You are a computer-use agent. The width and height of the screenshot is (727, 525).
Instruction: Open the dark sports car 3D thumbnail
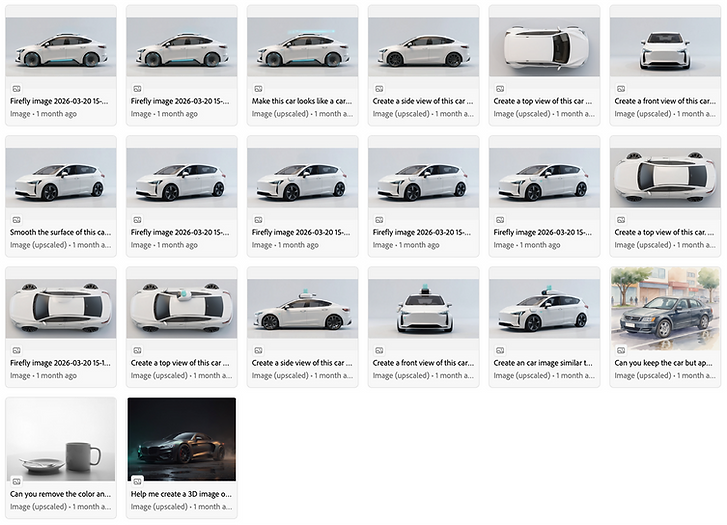point(182,439)
